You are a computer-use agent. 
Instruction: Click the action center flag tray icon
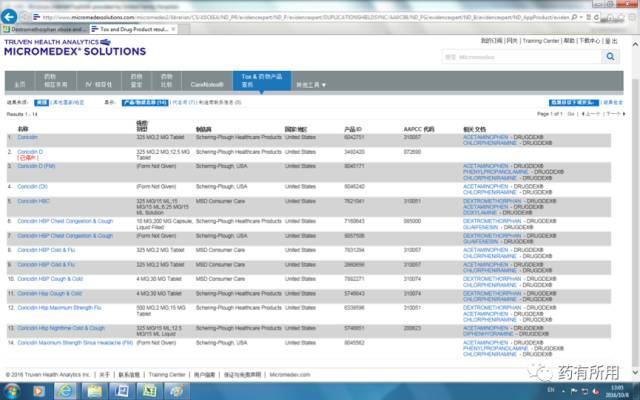[x=574, y=391]
